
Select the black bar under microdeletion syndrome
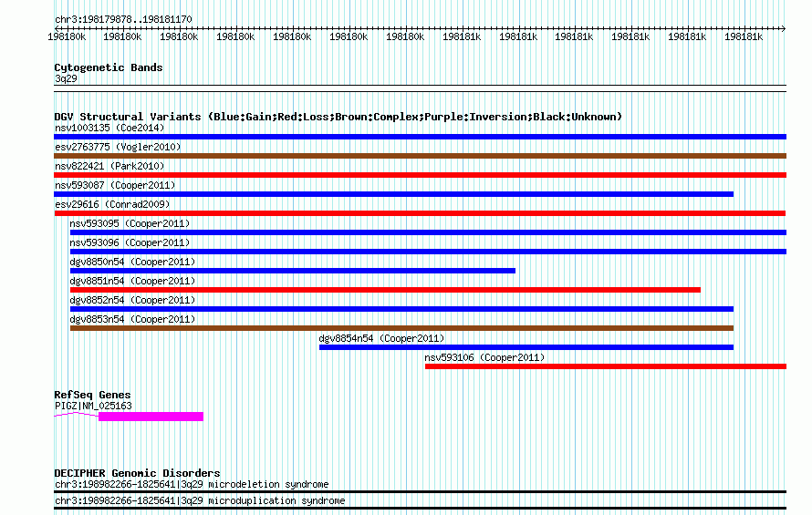point(420,492)
